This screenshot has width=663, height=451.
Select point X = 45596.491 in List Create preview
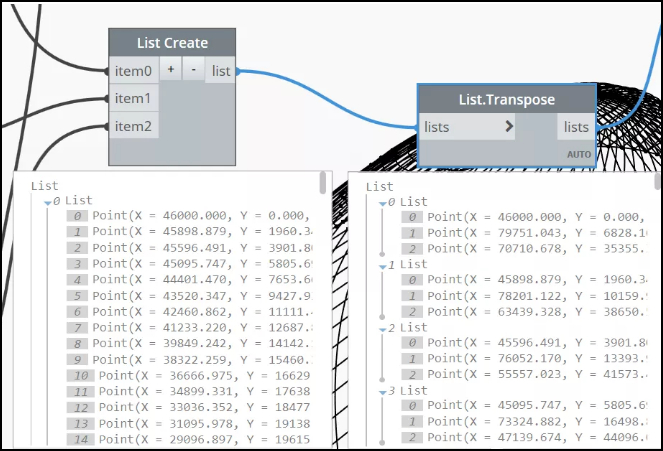click(x=189, y=248)
